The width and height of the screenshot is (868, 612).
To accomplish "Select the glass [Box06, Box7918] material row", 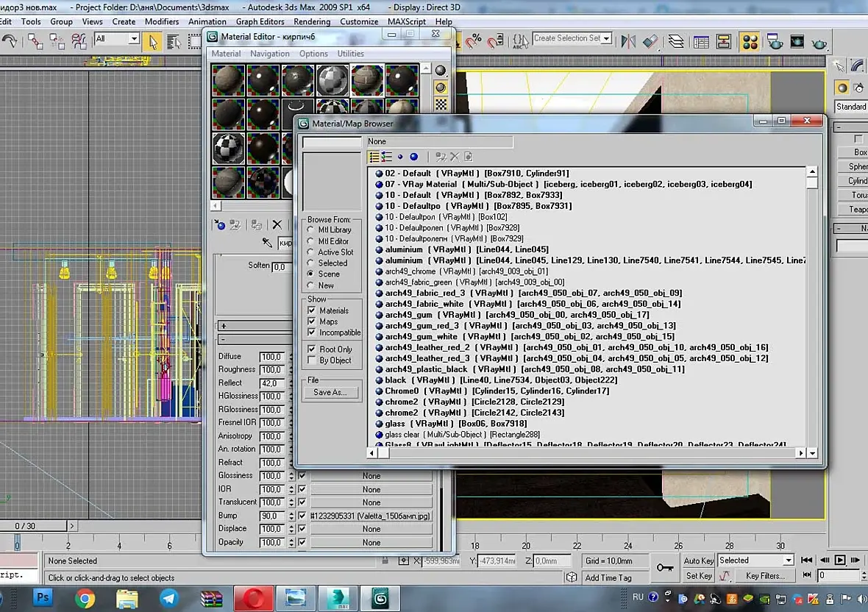I will (x=455, y=423).
